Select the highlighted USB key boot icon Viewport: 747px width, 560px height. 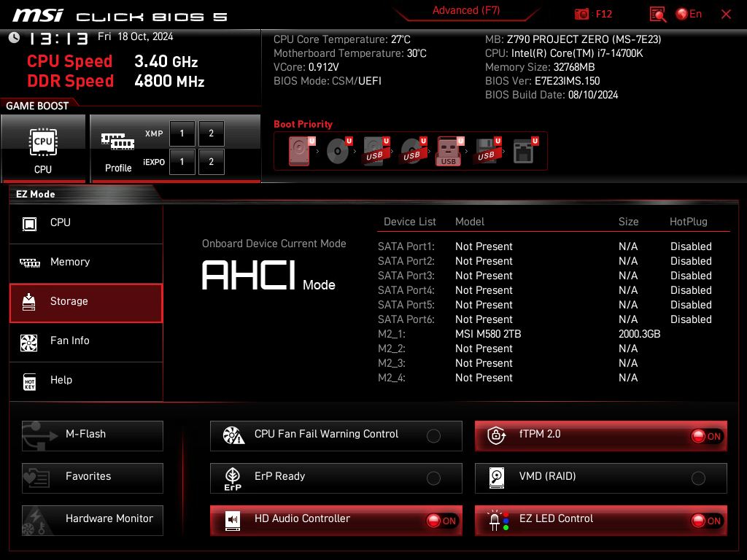(x=449, y=152)
